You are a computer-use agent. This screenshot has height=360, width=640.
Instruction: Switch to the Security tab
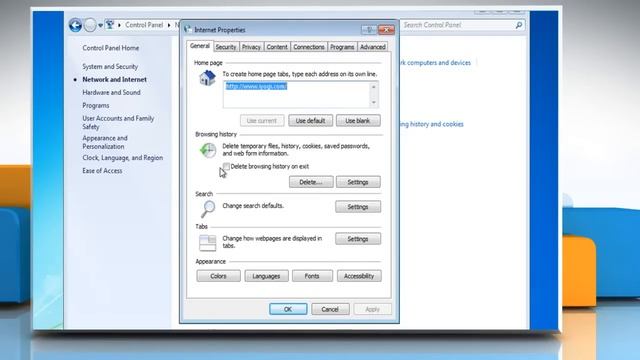(226, 47)
